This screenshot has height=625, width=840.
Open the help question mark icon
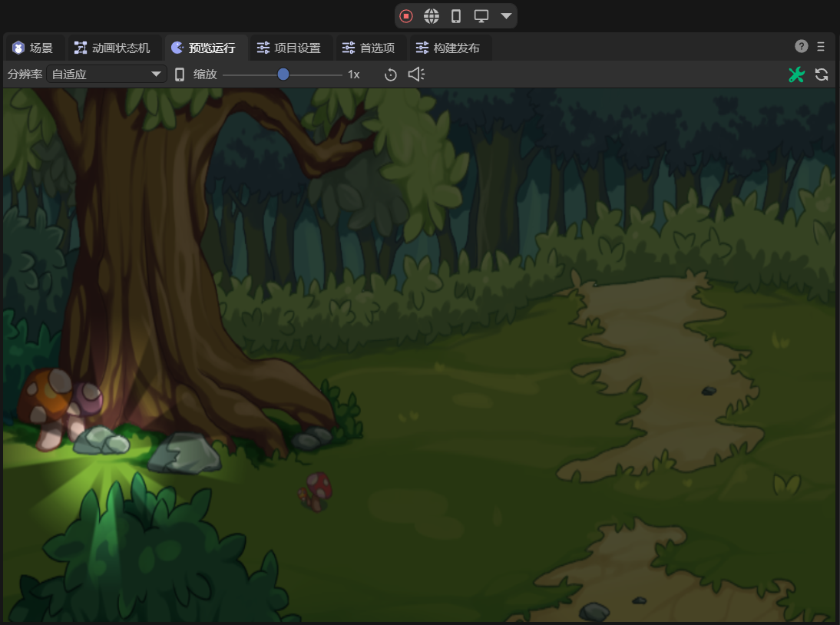tap(802, 46)
